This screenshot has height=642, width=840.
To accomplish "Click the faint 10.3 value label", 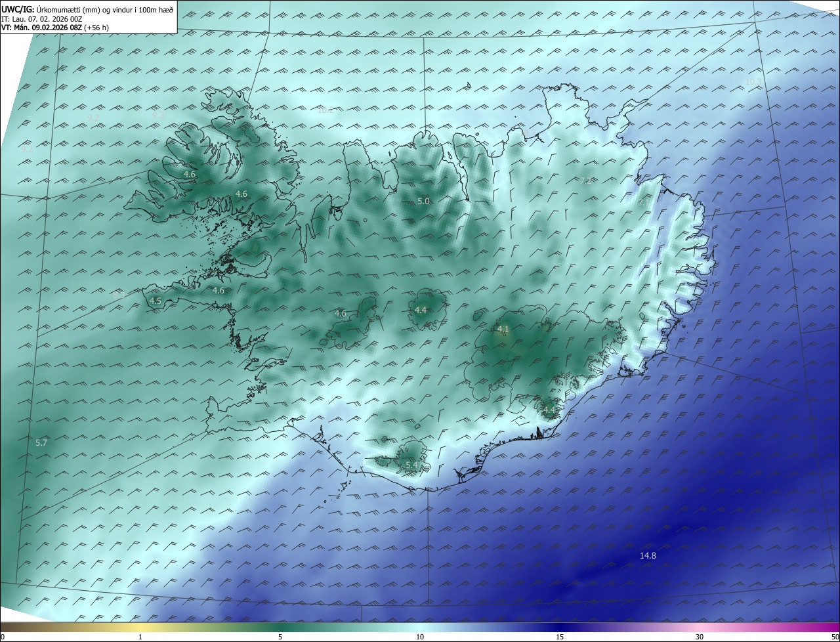I will click(754, 82).
